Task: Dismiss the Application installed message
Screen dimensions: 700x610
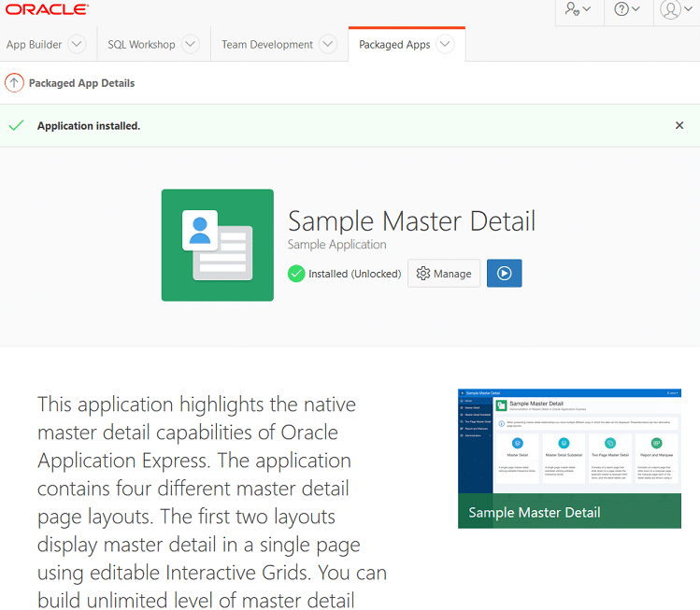Action: tap(679, 125)
